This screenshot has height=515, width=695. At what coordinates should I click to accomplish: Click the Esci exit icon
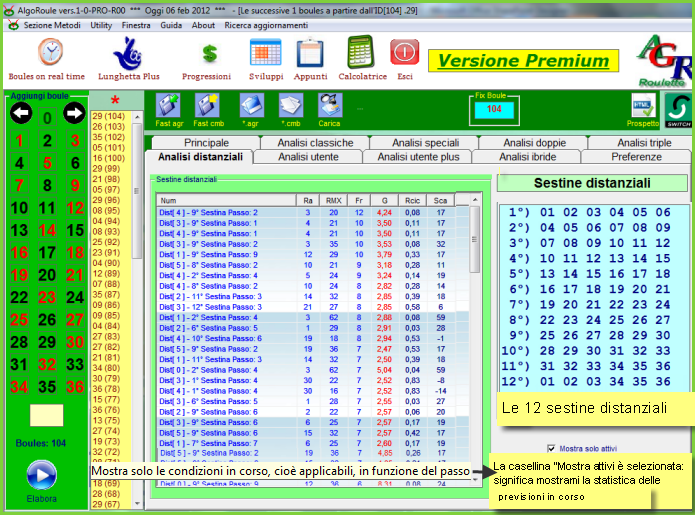[x=404, y=52]
